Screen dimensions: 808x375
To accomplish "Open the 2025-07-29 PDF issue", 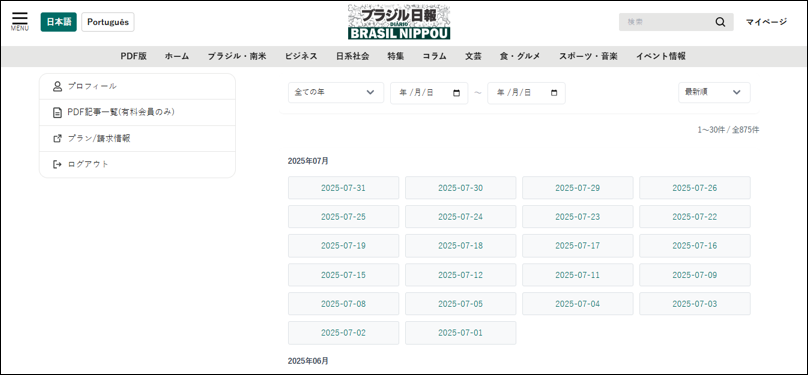I will (x=578, y=188).
